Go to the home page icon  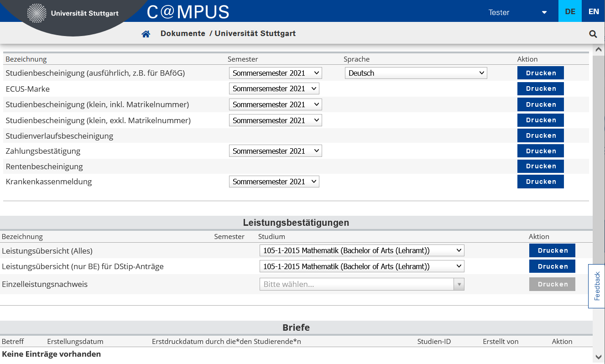click(146, 34)
